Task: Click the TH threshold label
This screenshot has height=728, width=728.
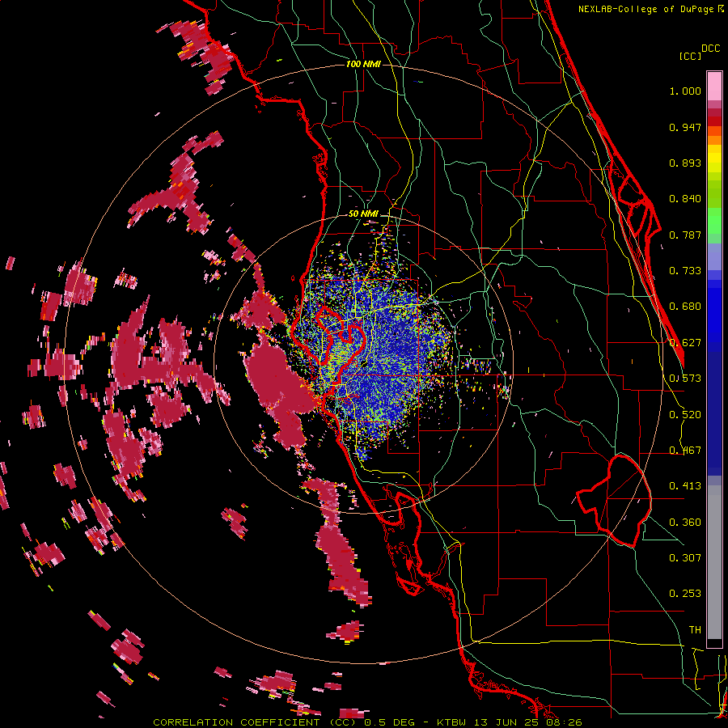Action: (x=695, y=630)
